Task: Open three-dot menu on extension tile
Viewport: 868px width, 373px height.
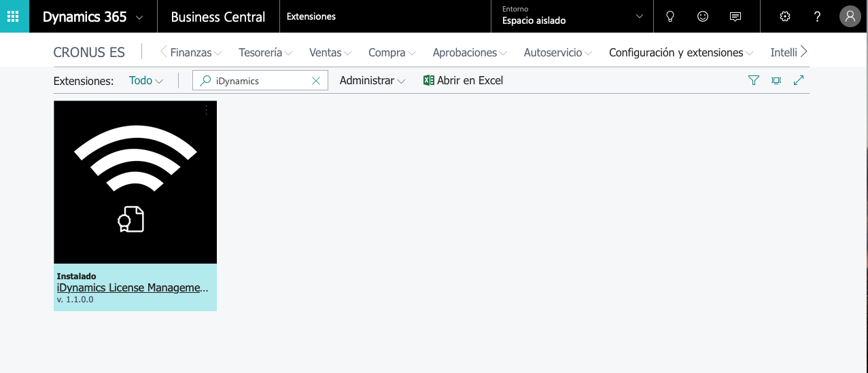Action: pyautogui.click(x=207, y=110)
